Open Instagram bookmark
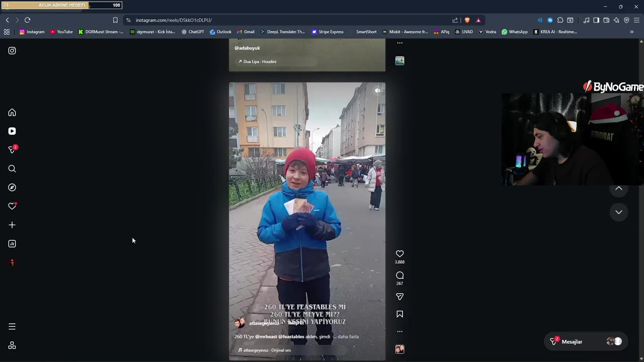 (32, 32)
